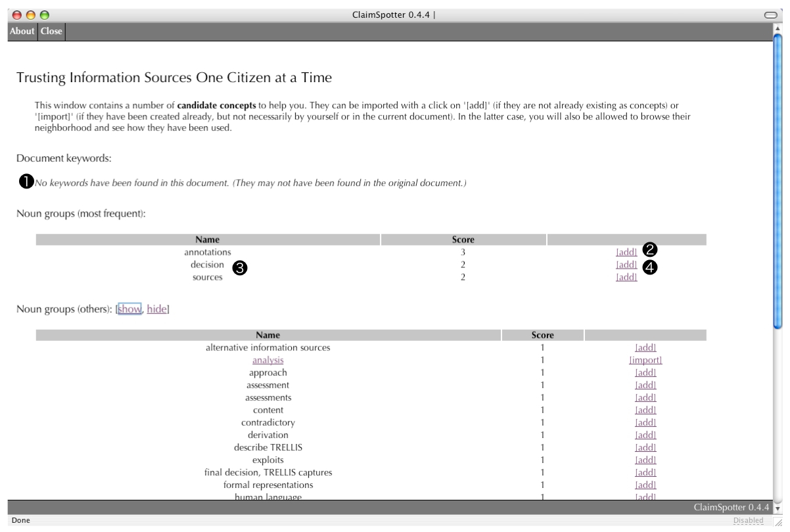
Task: Toggle the toolbar with the title-bar pill button
Action: (772, 14)
